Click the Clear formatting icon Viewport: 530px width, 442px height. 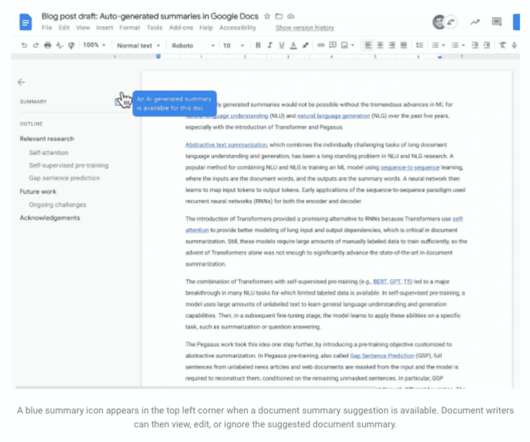pos(503,45)
